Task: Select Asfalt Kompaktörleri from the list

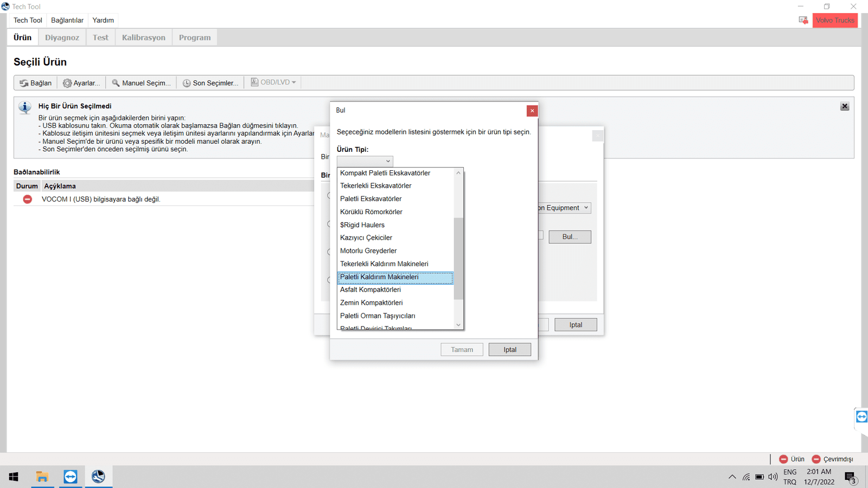Action: click(x=371, y=290)
